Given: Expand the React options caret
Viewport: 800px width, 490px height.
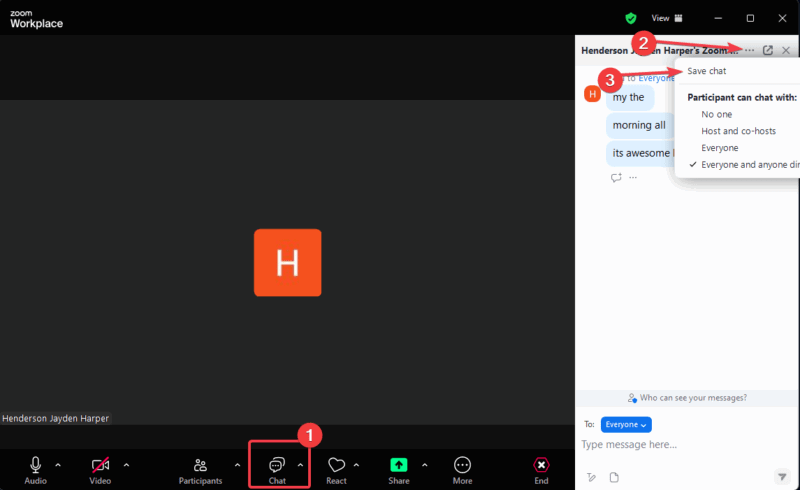Looking at the screenshot, I should pos(356,465).
